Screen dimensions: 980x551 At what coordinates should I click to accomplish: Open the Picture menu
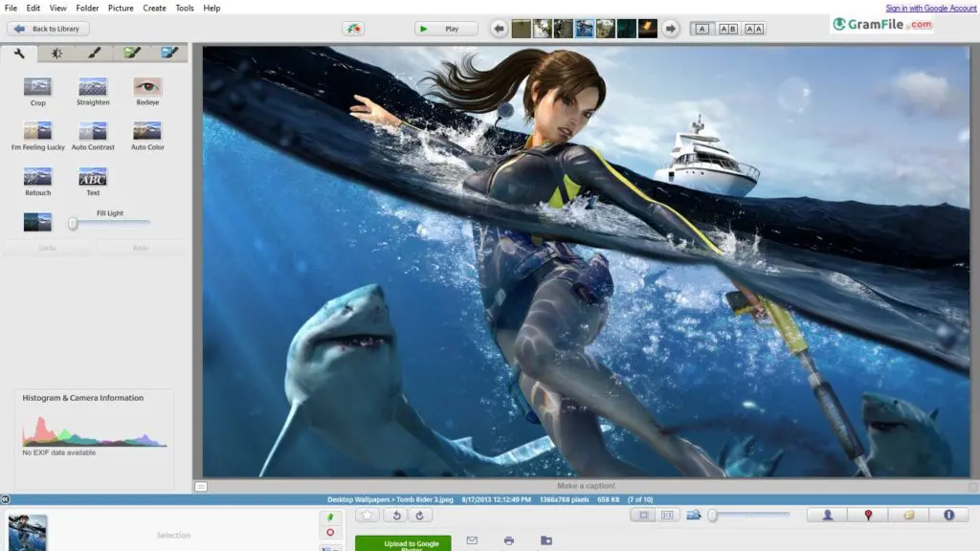tap(121, 8)
